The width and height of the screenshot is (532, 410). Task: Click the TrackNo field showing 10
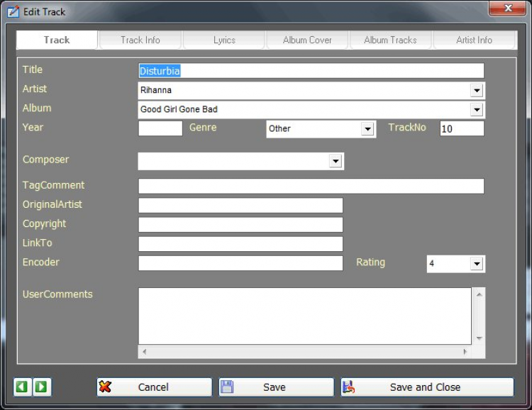(462, 128)
